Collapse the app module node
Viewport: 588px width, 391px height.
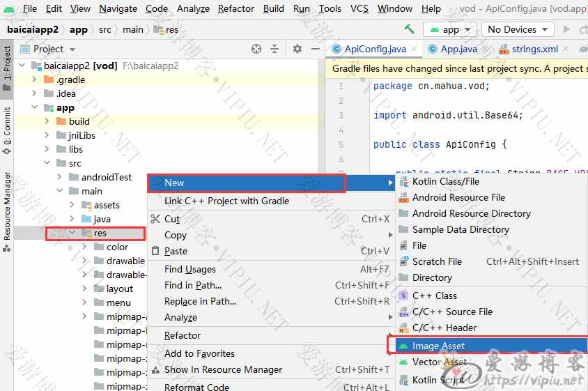click(x=35, y=107)
